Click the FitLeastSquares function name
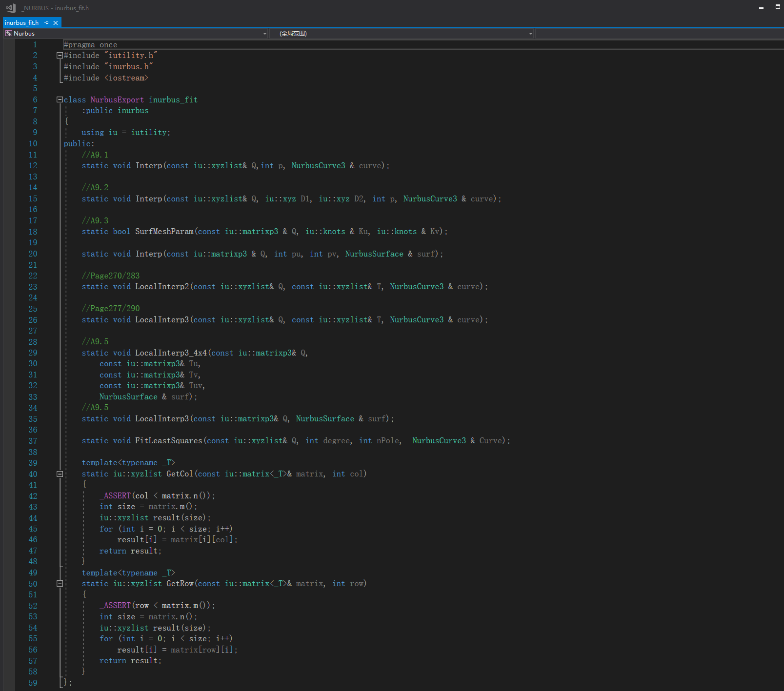Viewport: 784px width, 691px height. 169,441
